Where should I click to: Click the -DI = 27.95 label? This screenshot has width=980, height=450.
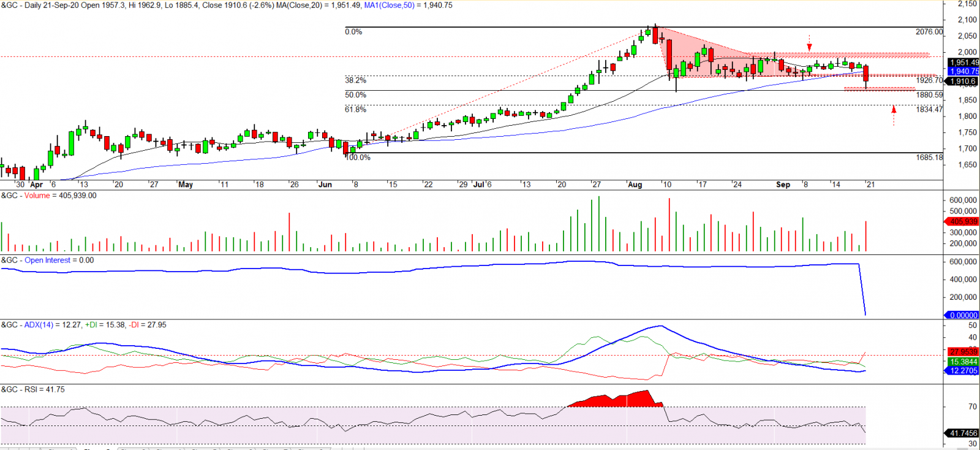(x=148, y=325)
